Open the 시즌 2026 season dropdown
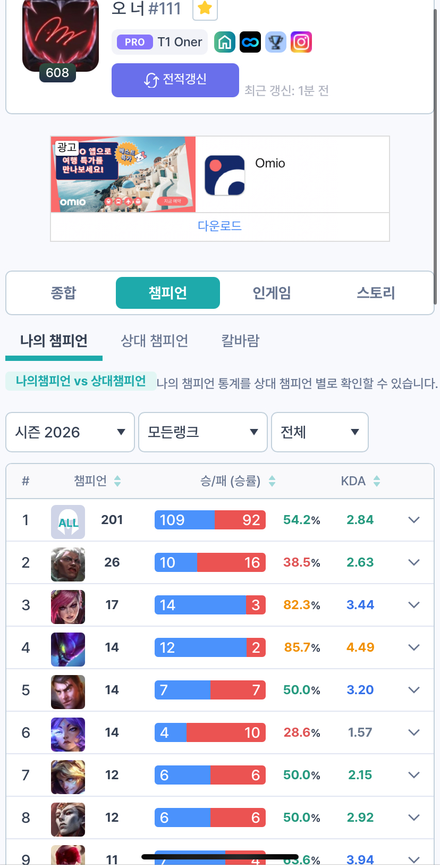 click(70, 432)
